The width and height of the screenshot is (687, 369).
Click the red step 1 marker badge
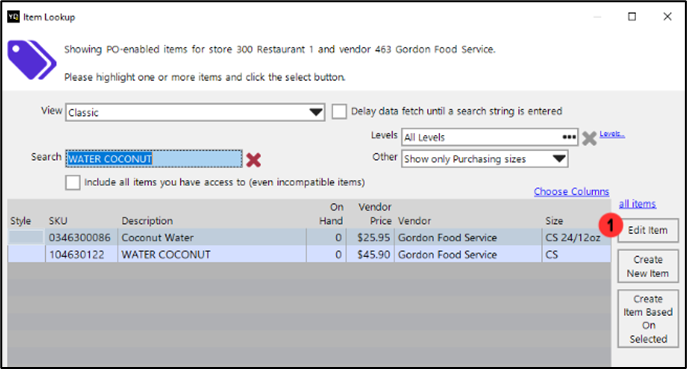(x=610, y=225)
